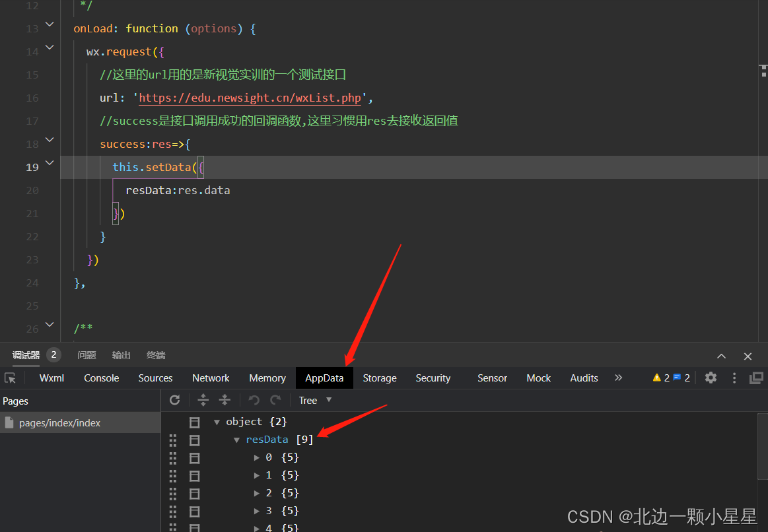Screen dimensions: 768x532
Task: Fold the setData block at line 19
Action: click(50, 163)
